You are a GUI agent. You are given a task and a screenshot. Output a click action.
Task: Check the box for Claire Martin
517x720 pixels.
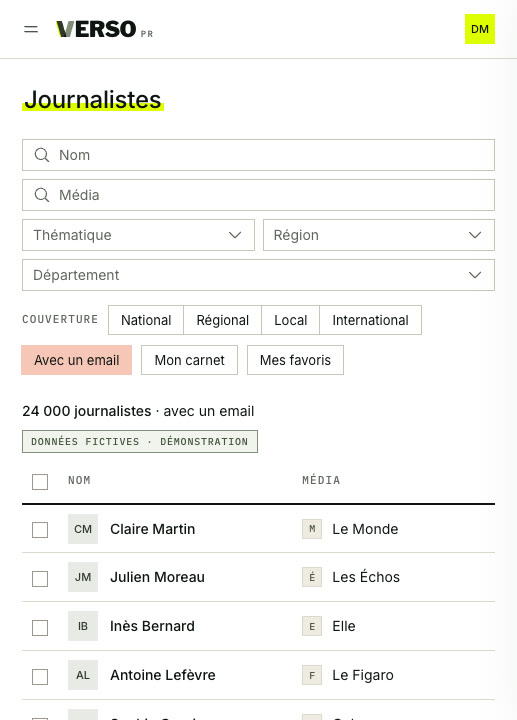tap(40, 529)
